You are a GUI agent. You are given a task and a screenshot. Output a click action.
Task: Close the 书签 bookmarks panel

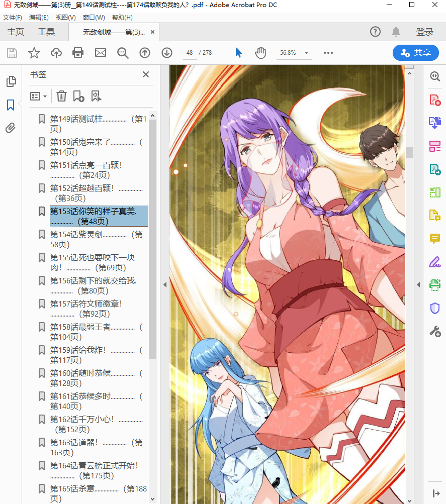(x=146, y=74)
